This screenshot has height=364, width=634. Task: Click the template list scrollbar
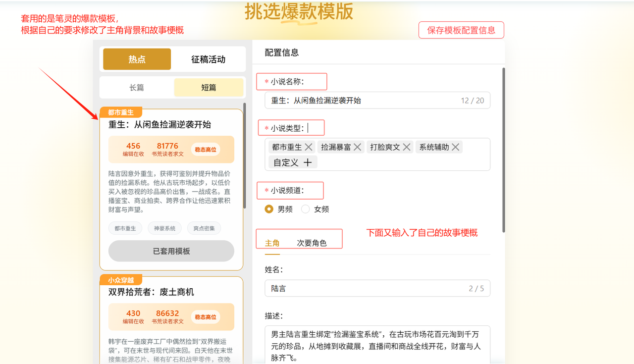point(245,156)
